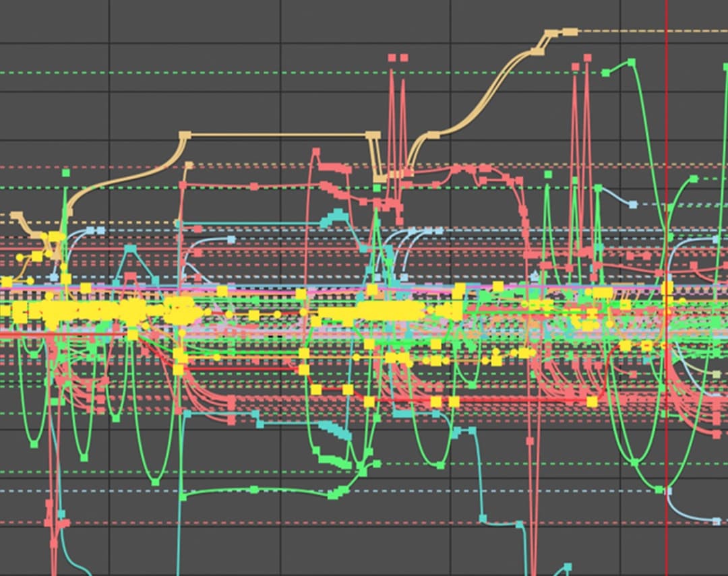Select the right keyframe of the twin red spikes above the tan dip
Screen dimensions: 728x576
[x=404, y=58]
